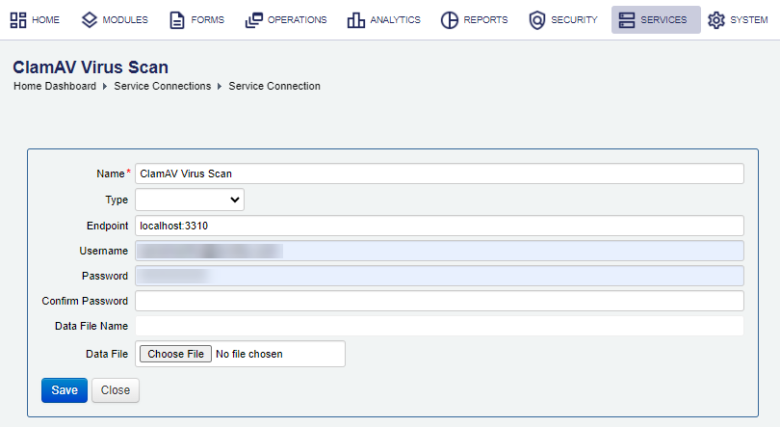
Task: Focus the Endpoint input field
Action: 439,225
